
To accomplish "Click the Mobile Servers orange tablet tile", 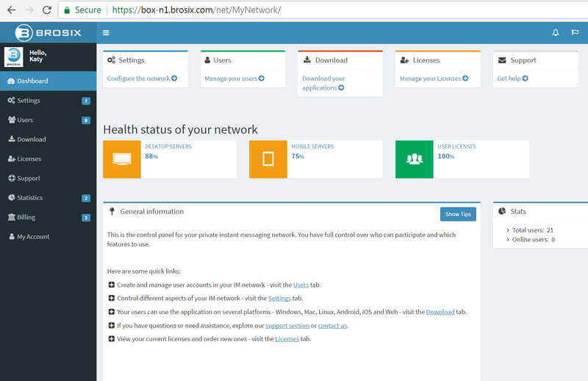I will [x=268, y=159].
